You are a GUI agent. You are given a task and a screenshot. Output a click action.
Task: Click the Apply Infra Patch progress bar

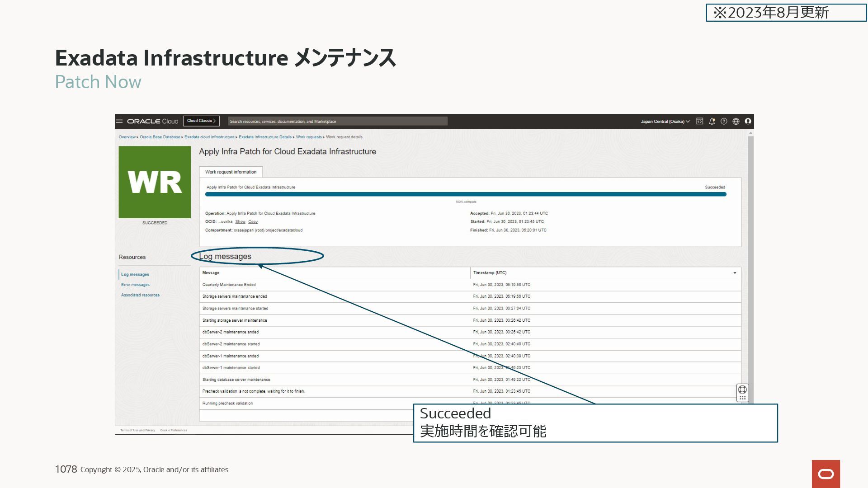tap(466, 194)
